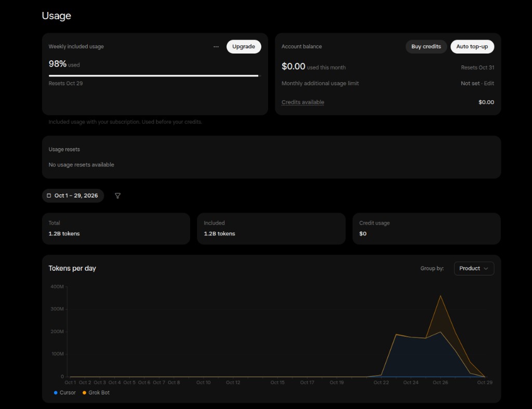Click the 'Tokens per day' heading
This screenshot has width=532, height=409.
[x=72, y=268]
